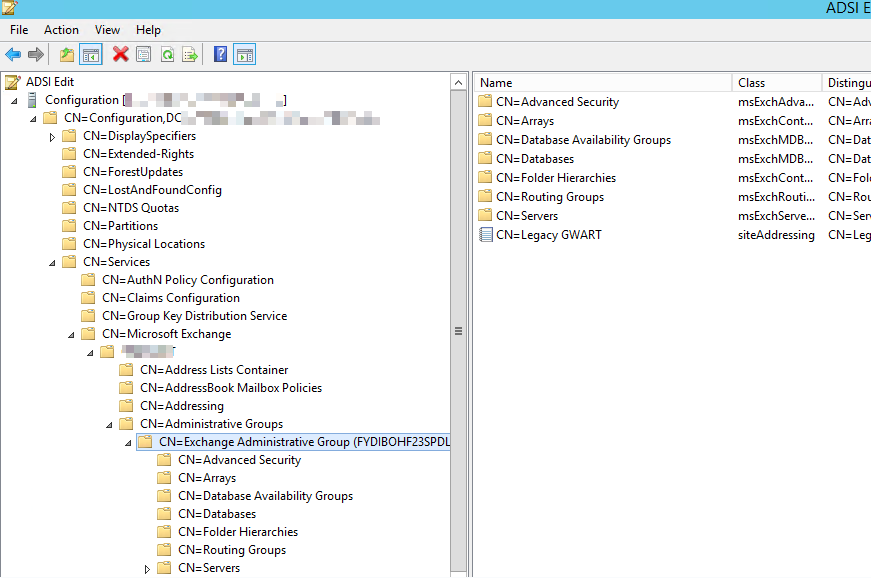Click the Back navigation arrow
The height and width of the screenshot is (578, 871).
coord(13,54)
